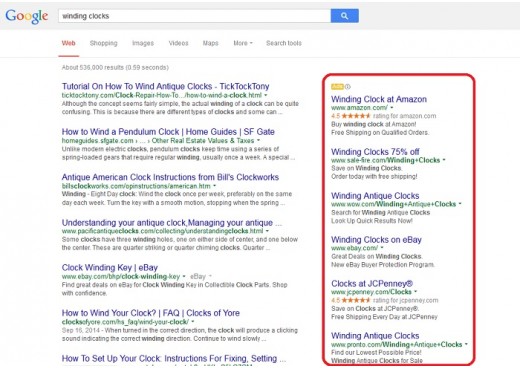Open How To Set Up Your Clock result
The height and width of the screenshot is (368, 520).
coord(174,358)
